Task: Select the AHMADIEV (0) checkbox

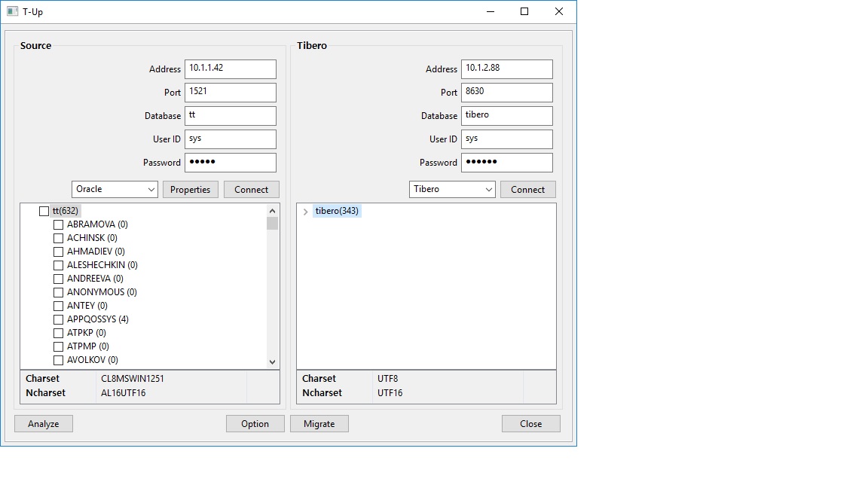Action: coord(58,252)
